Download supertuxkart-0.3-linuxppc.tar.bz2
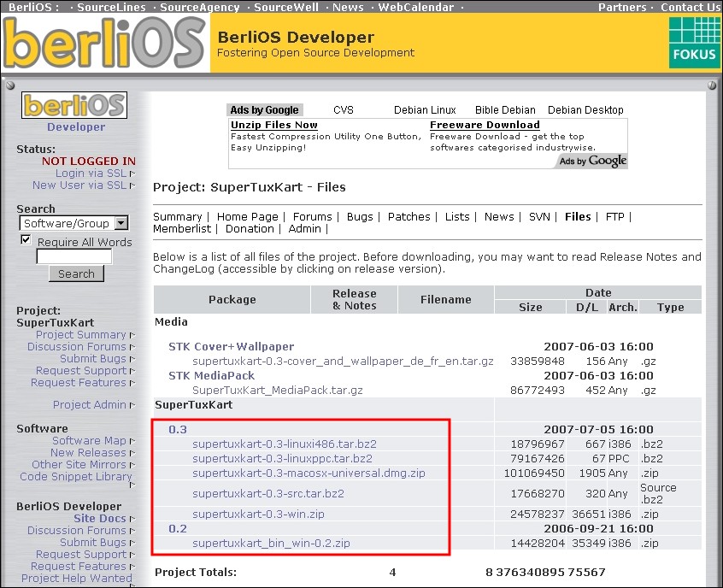This screenshot has width=723, height=588. click(282, 459)
